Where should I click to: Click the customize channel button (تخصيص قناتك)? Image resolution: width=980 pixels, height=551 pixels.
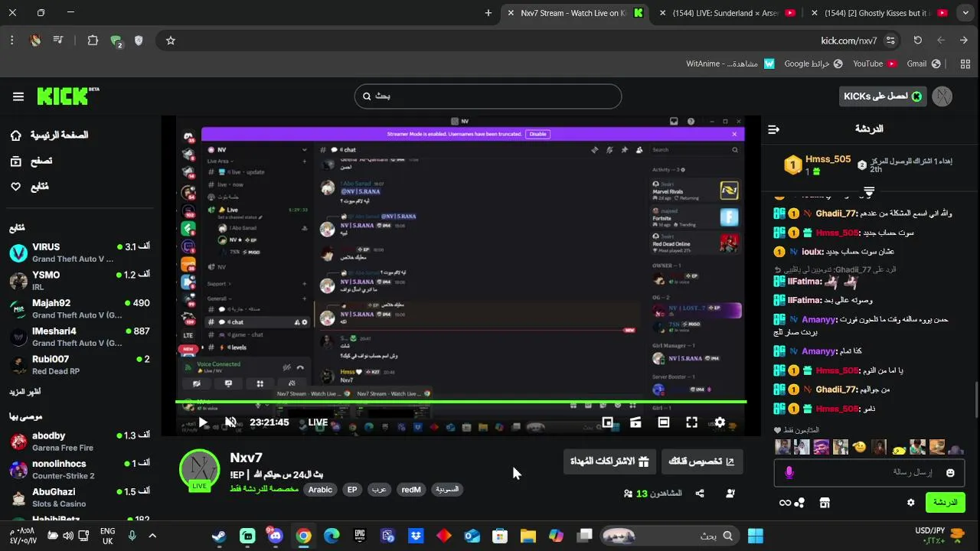pos(701,461)
